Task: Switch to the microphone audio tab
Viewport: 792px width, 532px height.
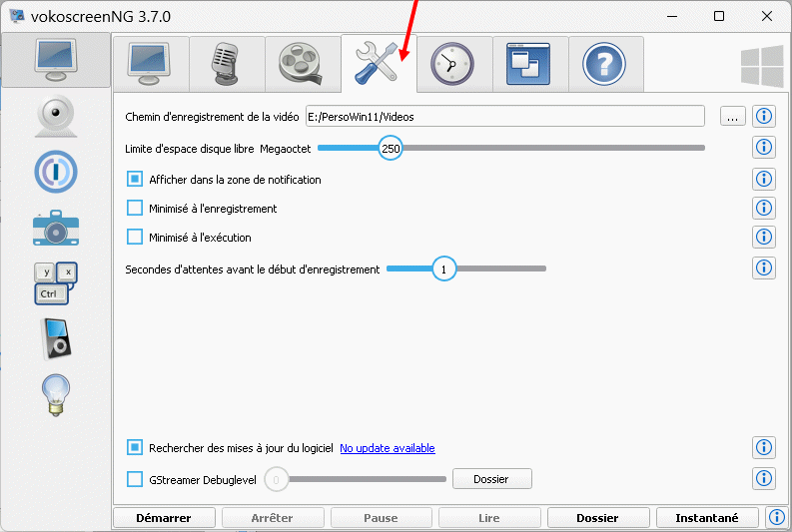Action: click(x=227, y=64)
